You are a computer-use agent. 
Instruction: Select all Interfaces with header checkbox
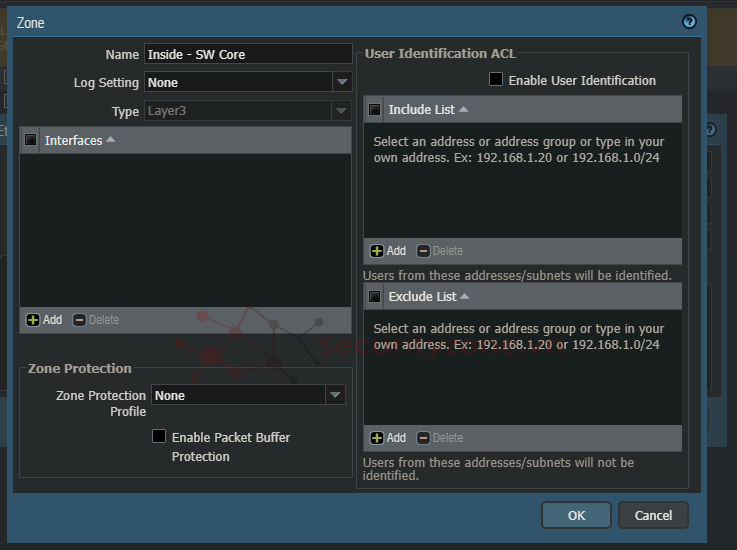tap(31, 141)
